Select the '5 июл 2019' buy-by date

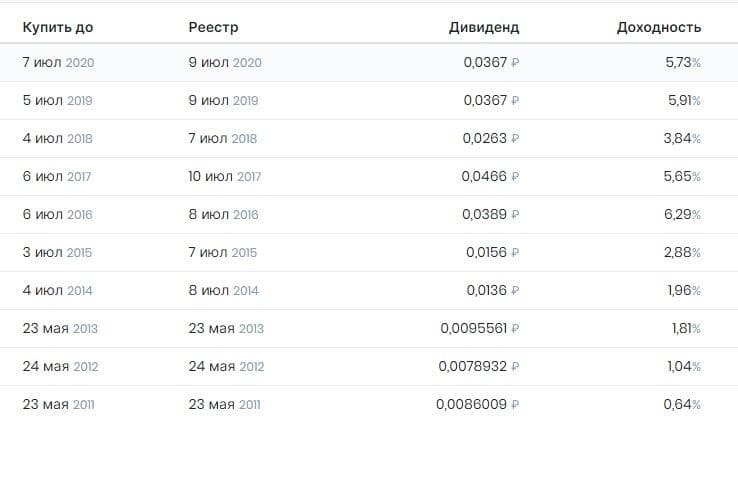57,100
